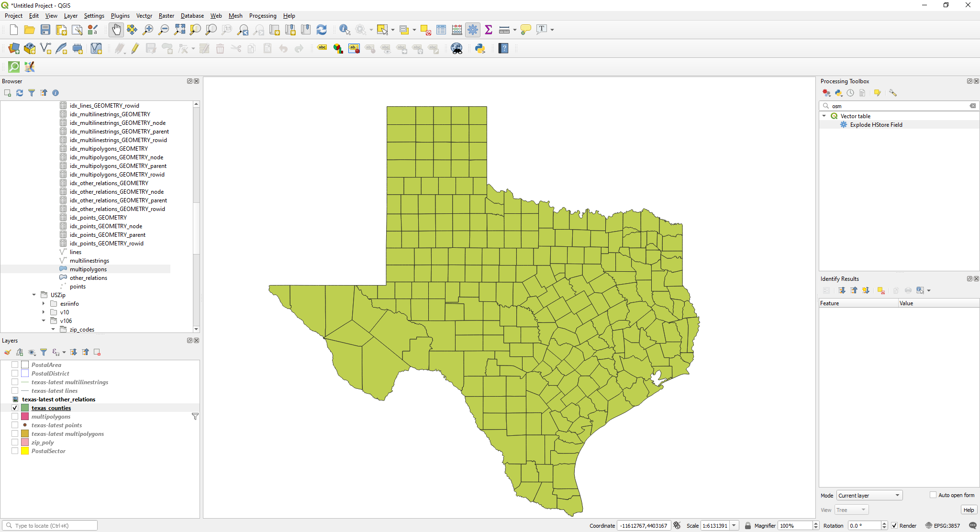The width and height of the screenshot is (980, 532).
Task: Open the map Scale dropdown
Action: [734, 525]
